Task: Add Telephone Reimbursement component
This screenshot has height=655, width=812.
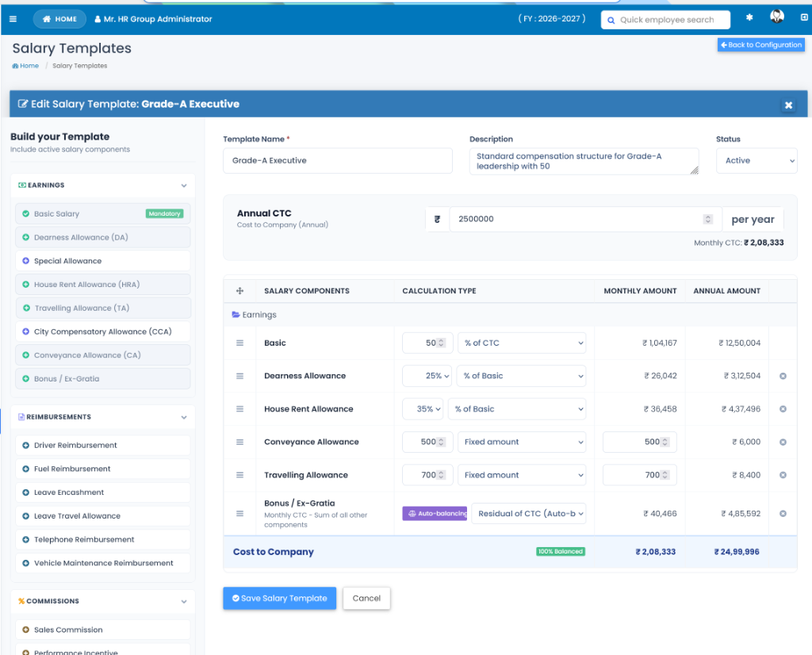Action: point(102,539)
